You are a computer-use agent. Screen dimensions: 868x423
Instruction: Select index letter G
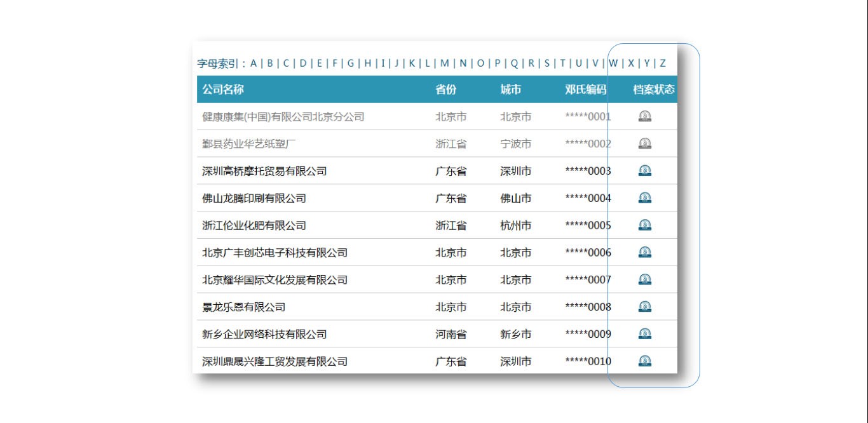[x=351, y=64]
